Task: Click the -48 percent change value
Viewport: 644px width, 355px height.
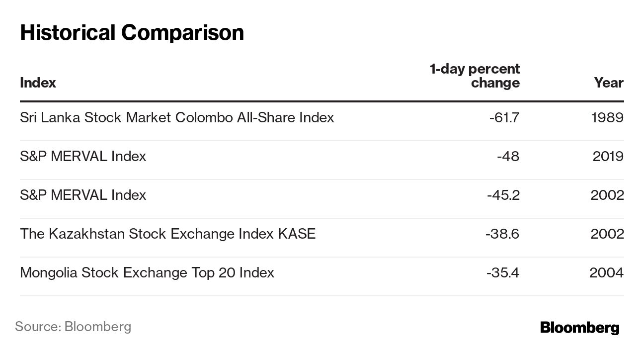Action: pyautogui.click(x=508, y=156)
